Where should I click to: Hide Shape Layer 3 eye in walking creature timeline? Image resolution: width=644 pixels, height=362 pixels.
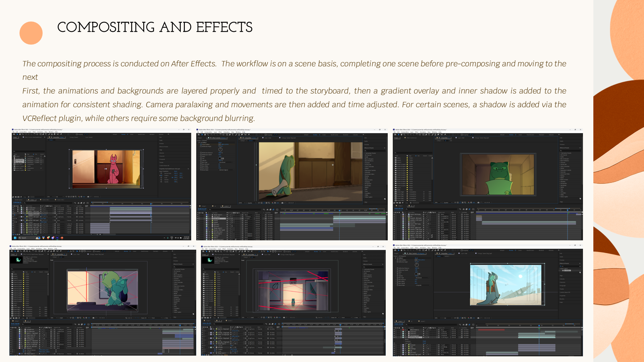click(x=198, y=215)
